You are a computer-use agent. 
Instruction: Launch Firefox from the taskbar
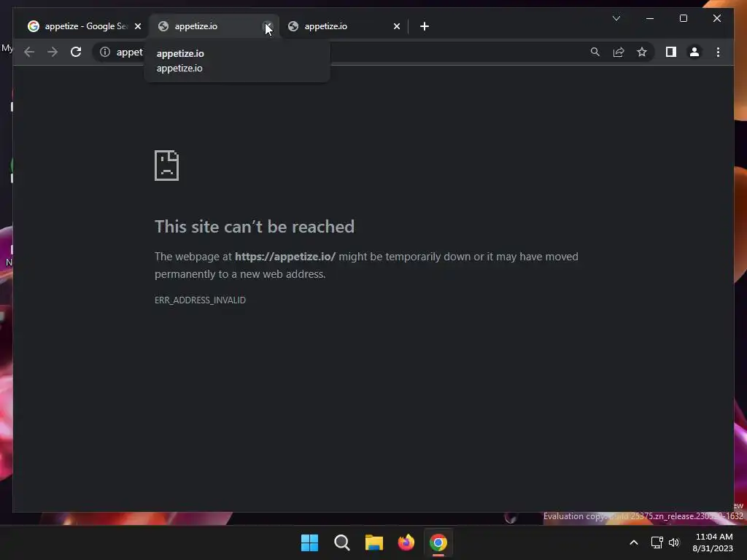(x=406, y=542)
